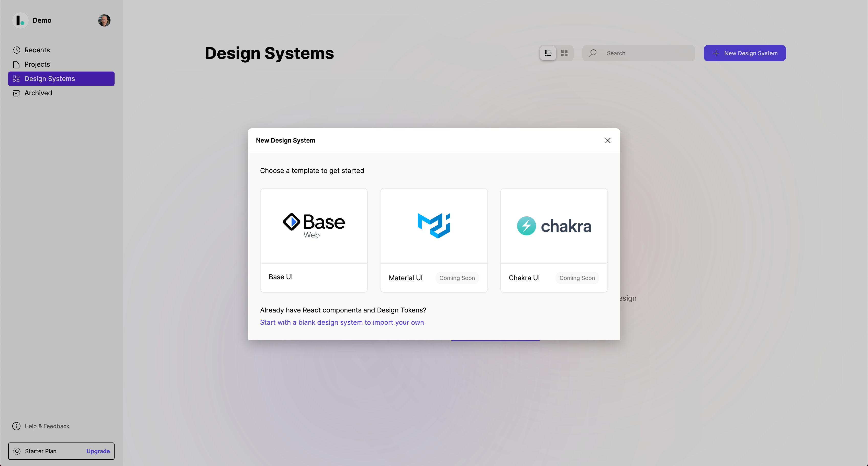The image size is (868, 466).
Task: Switch to list view
Action: (x=548, y=53)
